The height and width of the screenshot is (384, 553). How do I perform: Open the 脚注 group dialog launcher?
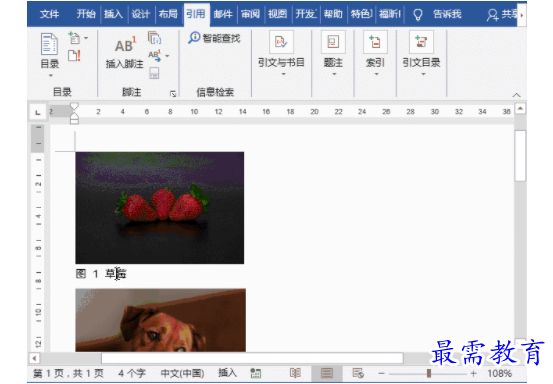(173, 93)
